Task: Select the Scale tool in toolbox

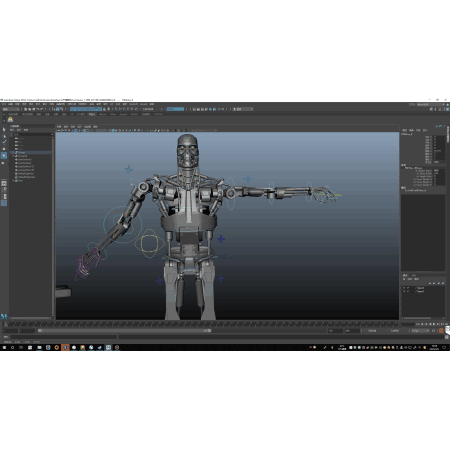Action: (4, 163)
